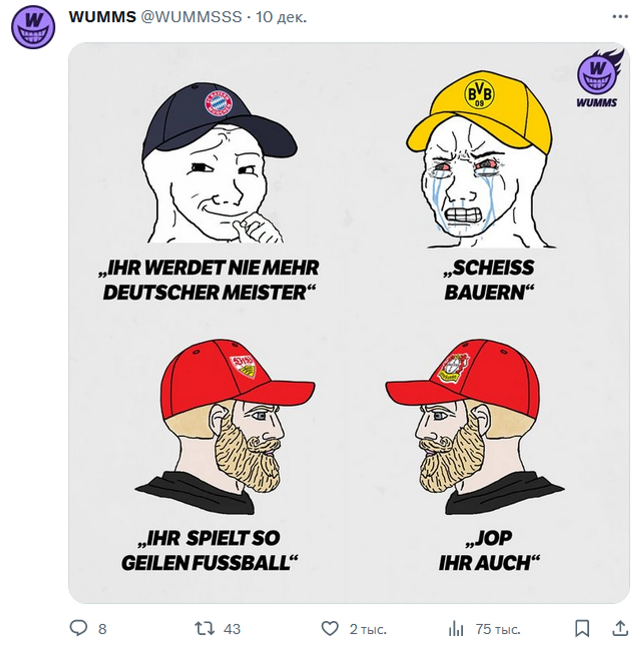
Task: Open the three-dot more options menu
Action: point(620,17)
